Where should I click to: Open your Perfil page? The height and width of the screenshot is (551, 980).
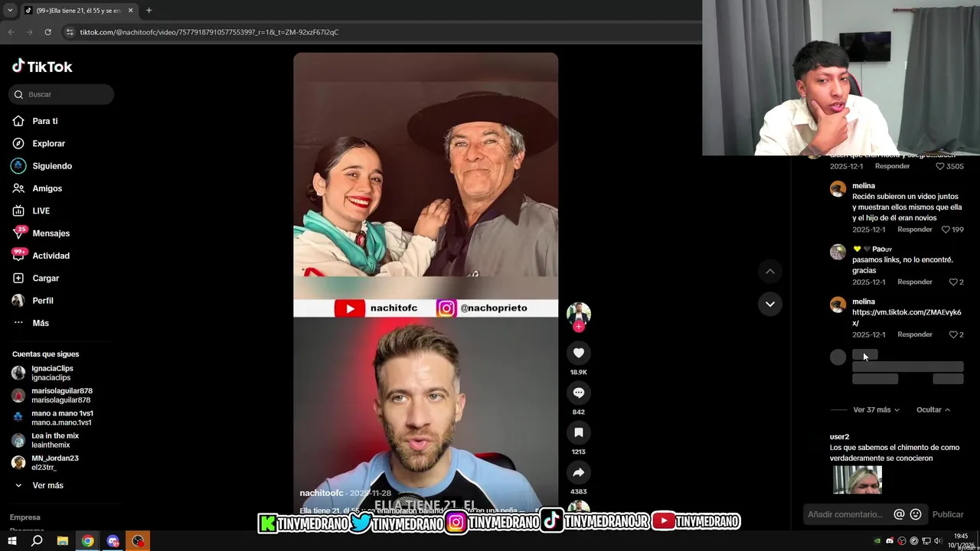42,301
